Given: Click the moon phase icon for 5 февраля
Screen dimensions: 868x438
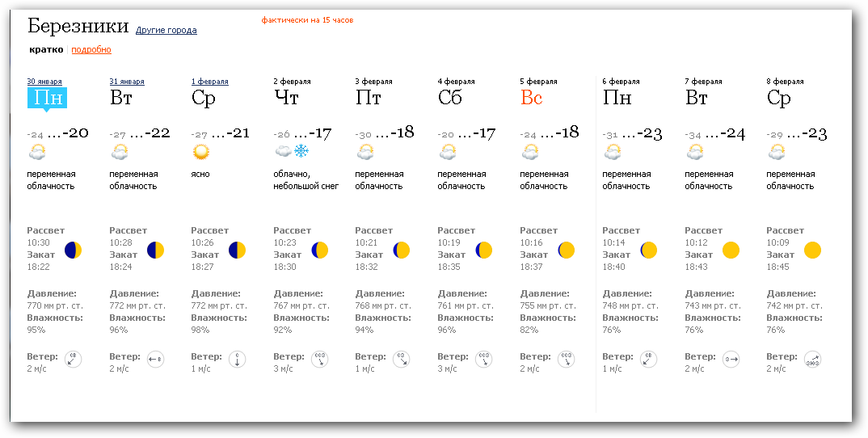Looking at the screenshot, I should click(x=566, y=250).
